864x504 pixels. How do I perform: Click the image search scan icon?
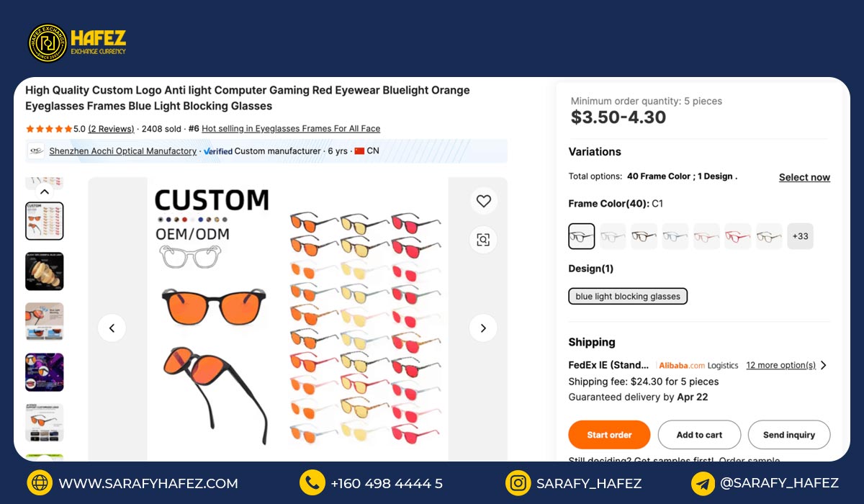point(483,240)
